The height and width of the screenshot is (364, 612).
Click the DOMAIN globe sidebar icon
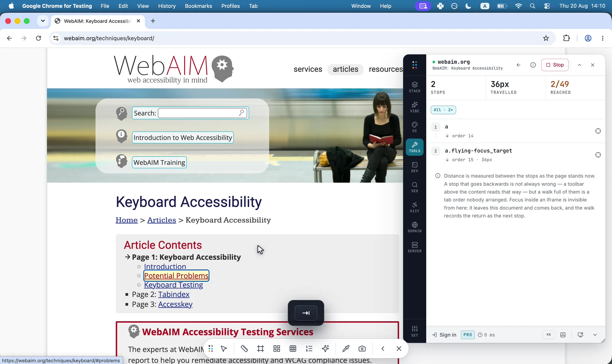[x=414, y=227]
